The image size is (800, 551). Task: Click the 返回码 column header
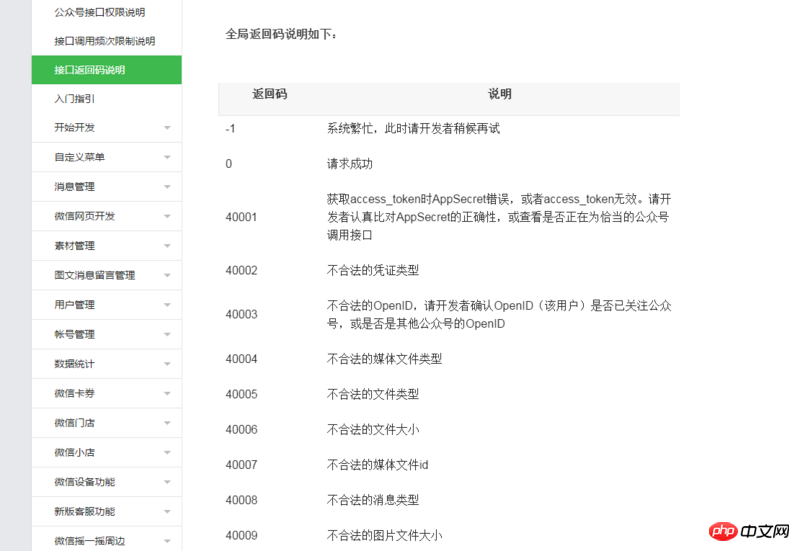coord(269,94)
